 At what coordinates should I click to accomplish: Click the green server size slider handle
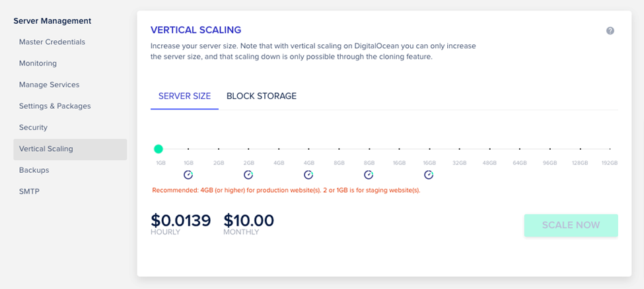[159, 149]
